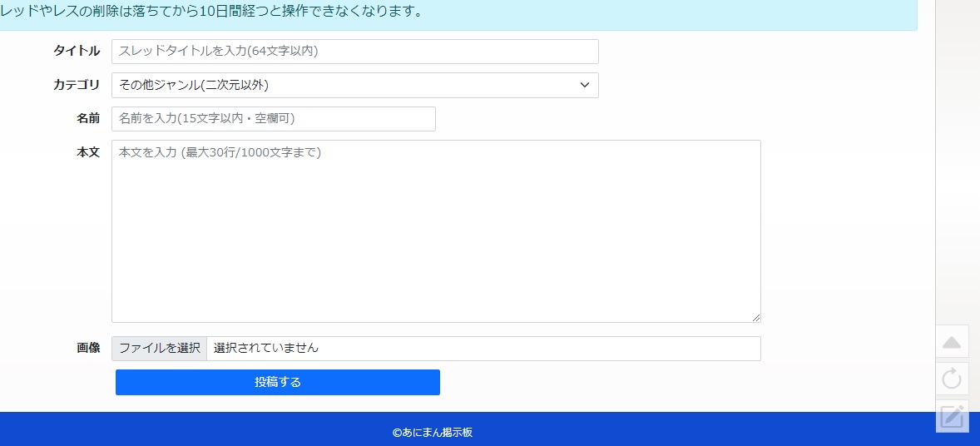
Task: Click the chevron on the category selector
Action: (x=584, y=85)
